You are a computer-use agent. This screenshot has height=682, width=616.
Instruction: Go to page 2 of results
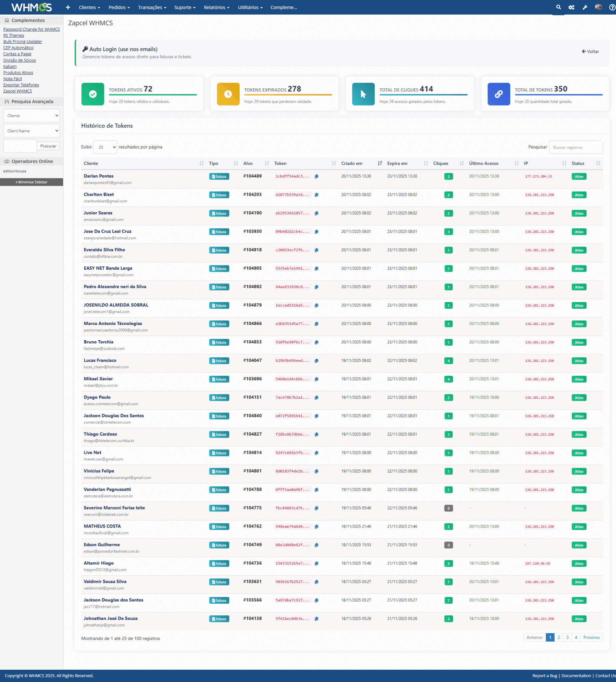click(558, 637)
